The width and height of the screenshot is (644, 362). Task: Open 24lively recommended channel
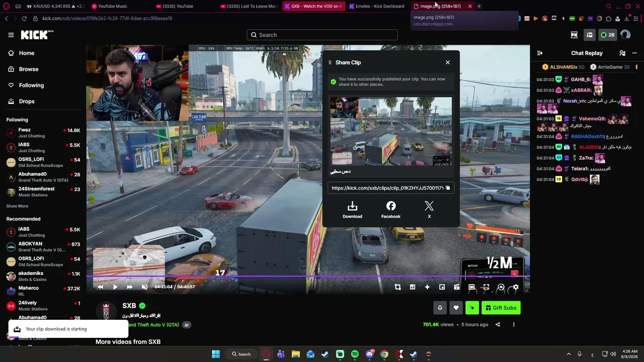[x=43, y=306]
